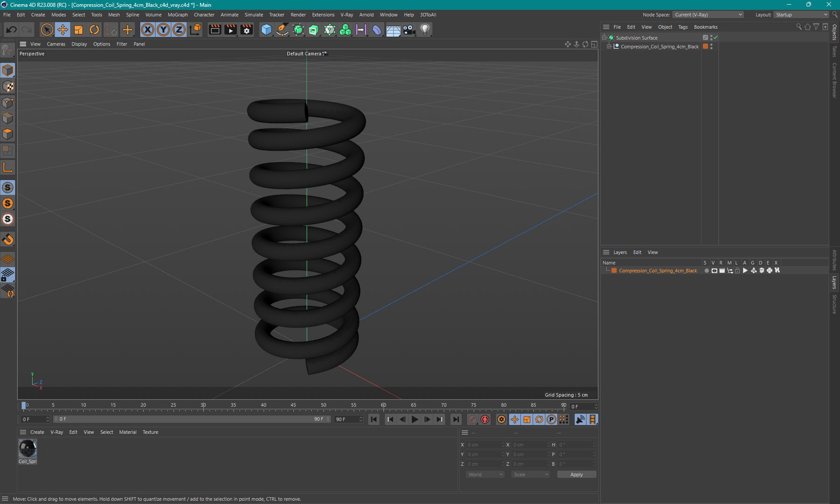Add a Light object icon
840x504 pixels.
pyautogui.click(x=425, y=30)
